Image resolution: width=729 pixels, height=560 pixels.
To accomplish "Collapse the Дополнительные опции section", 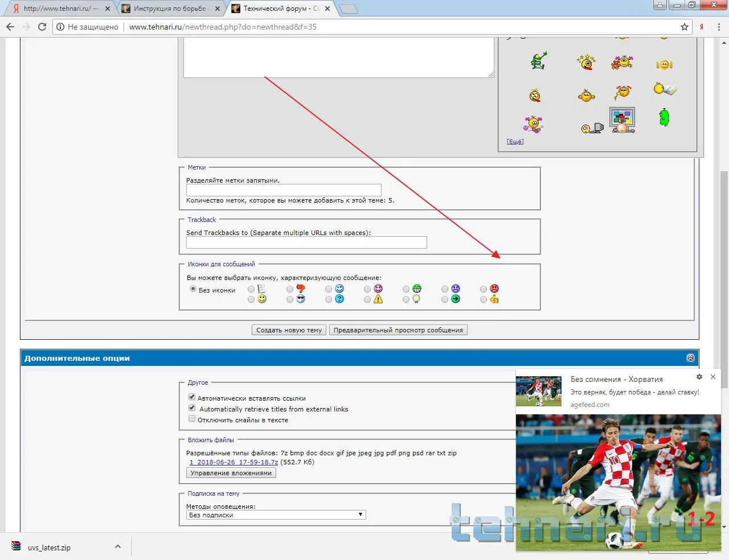I will click(x=690, y=358).
